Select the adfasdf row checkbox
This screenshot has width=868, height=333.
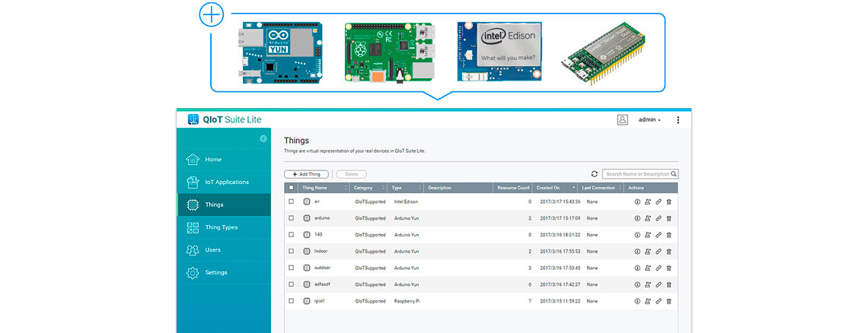tap(291, 284)
